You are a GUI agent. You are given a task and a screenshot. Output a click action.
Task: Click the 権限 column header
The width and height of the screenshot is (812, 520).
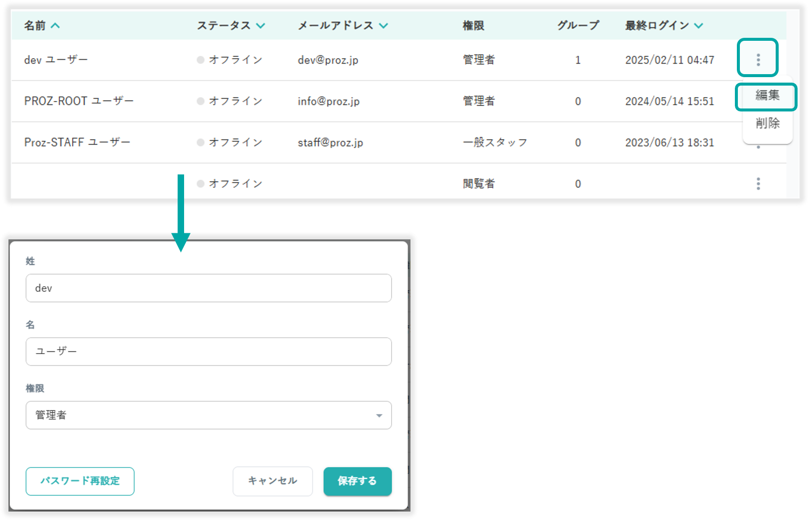[473, 25]
